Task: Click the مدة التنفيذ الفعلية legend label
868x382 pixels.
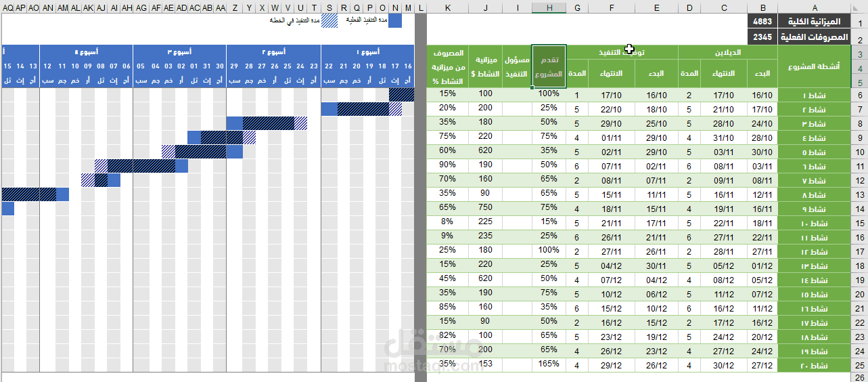Action: (367, 20)
